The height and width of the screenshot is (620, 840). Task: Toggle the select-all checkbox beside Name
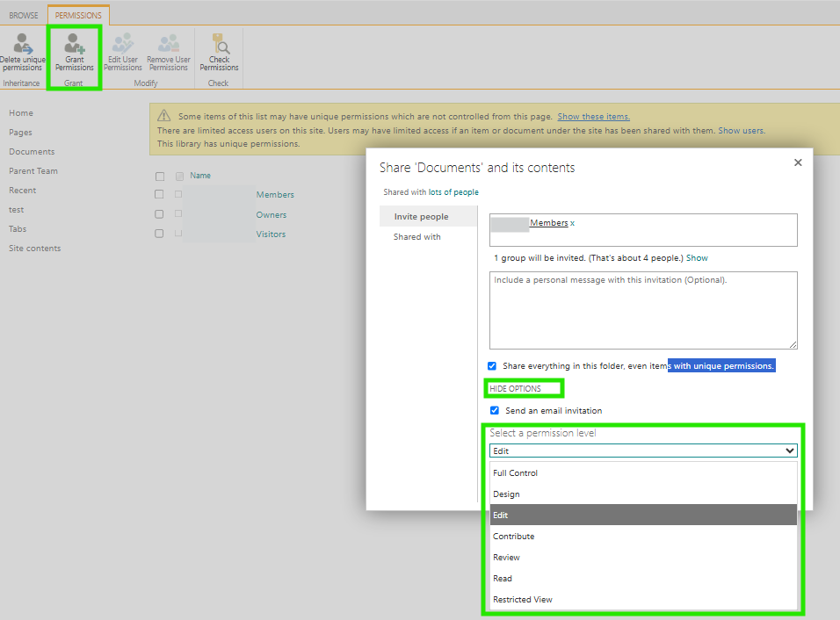160,177
